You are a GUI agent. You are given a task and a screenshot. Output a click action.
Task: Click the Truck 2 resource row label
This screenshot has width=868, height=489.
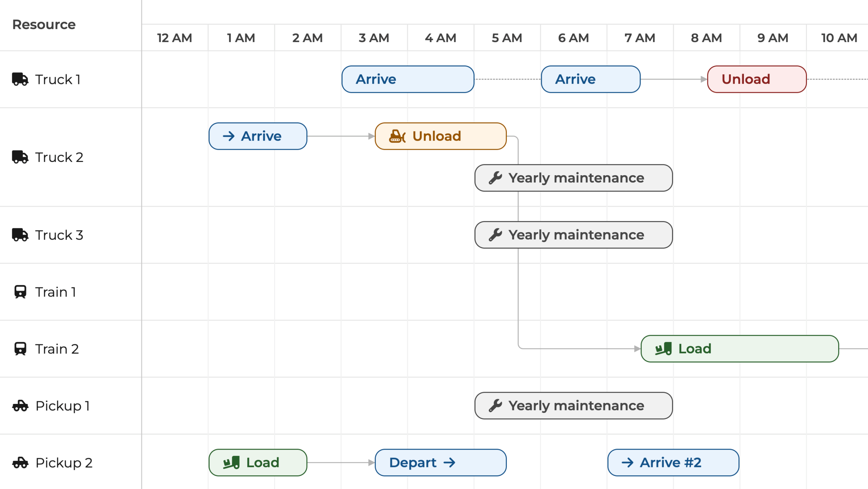59,157
